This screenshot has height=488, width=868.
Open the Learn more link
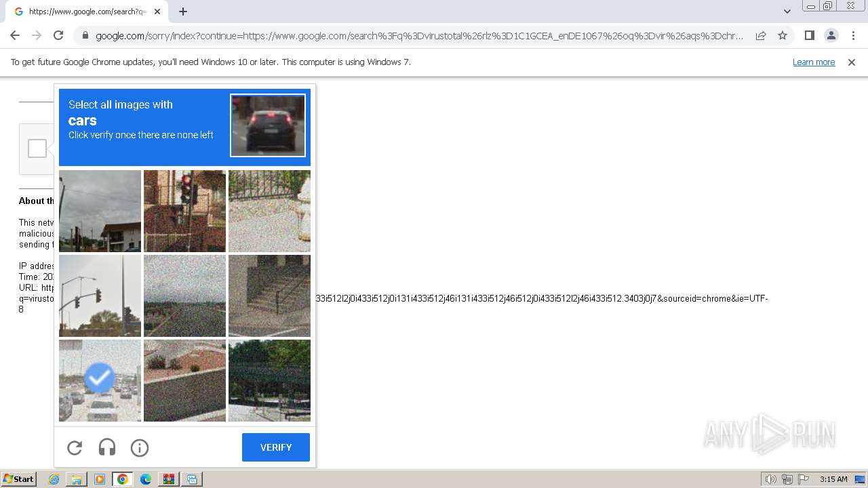tap(814, 62)
